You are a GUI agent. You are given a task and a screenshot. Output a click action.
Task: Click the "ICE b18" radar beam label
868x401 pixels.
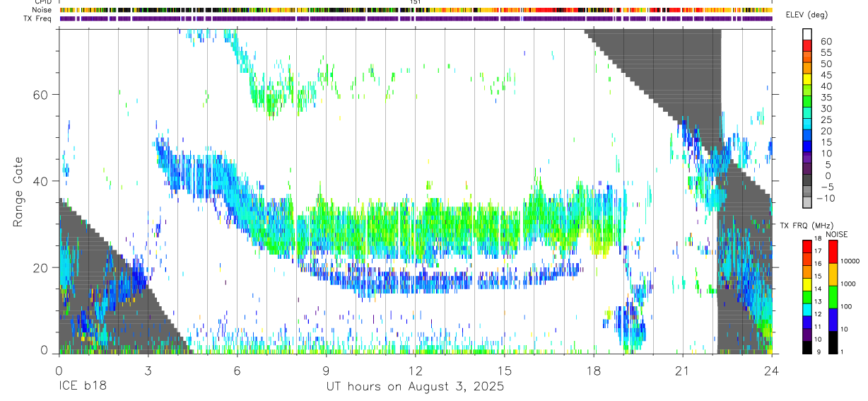(83, 387)
